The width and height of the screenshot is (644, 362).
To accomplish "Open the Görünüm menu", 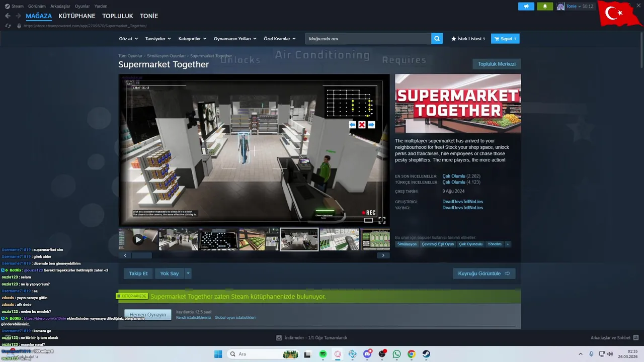I will pyautogui.click(x=37, y=6).
